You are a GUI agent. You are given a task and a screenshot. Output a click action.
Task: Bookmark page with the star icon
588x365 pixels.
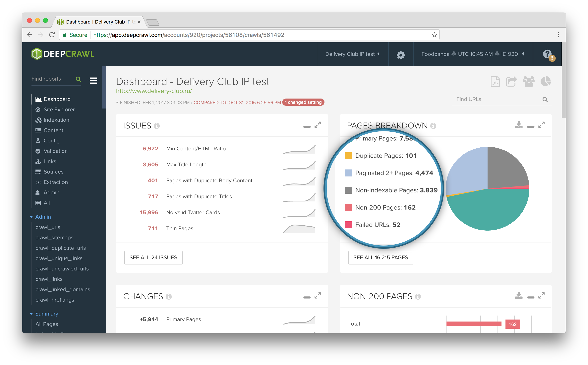(434, 35)
